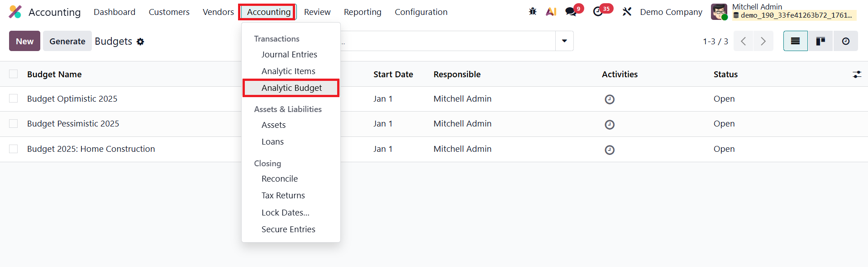Screen dimensions: 868x267
Task: Tick the Budget Optimistic 2025 checkbox
Action: point(14,98)
